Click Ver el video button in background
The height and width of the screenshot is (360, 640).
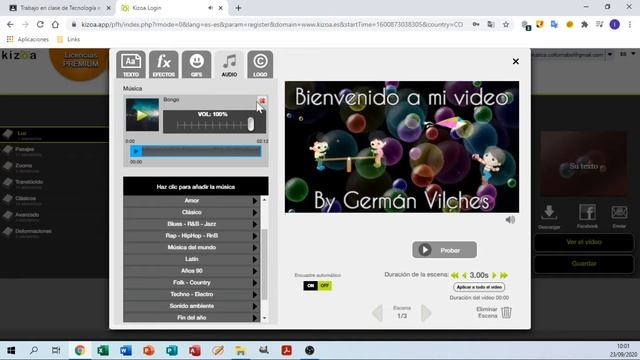click(x=584, y=242)
